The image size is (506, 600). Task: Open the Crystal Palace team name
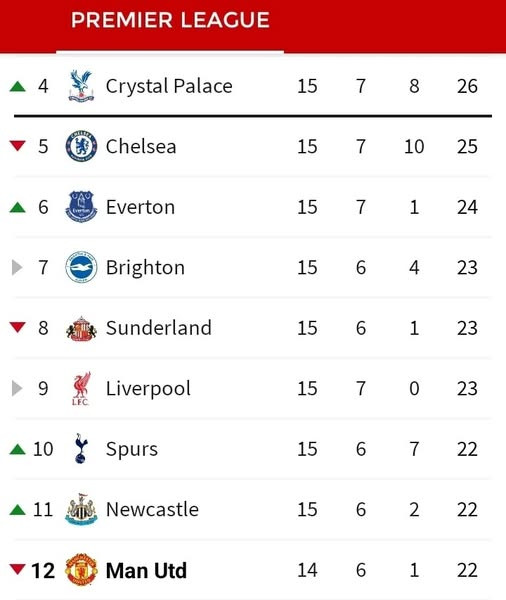click(169, 86)
